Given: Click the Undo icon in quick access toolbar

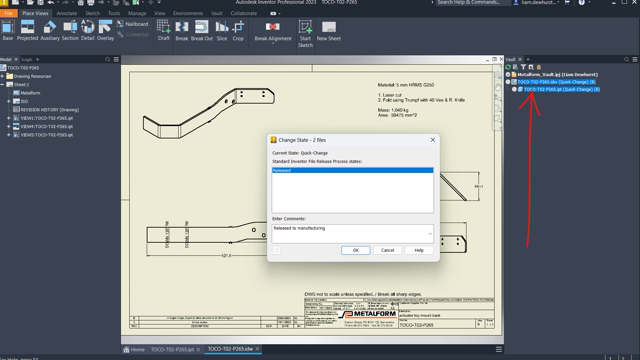Looking at the screenshot, I should [51, 2].
